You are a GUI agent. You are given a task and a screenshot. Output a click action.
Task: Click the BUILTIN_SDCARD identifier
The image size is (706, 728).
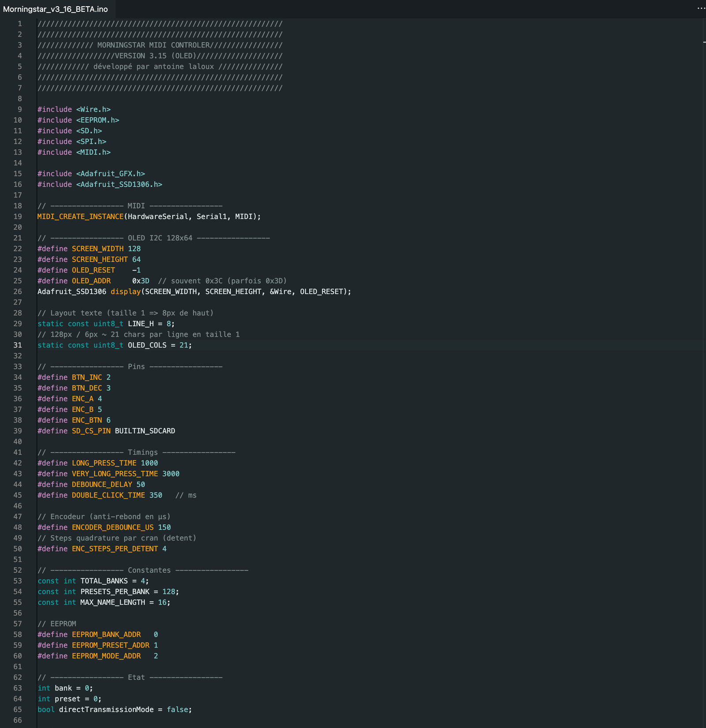145,431
